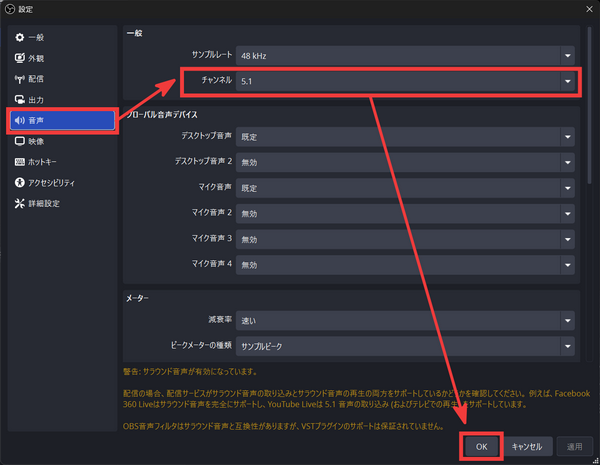Open the サンプルレート 48 kHz dropdown
Image resolution: width=600 pixels, height=465 pixels.
pos(405,55)
